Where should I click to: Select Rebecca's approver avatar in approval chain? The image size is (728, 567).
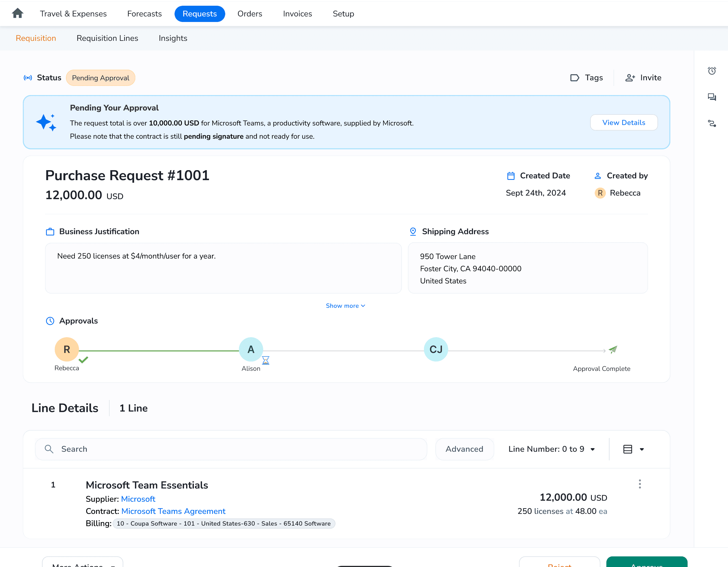(x=67, y=349)
